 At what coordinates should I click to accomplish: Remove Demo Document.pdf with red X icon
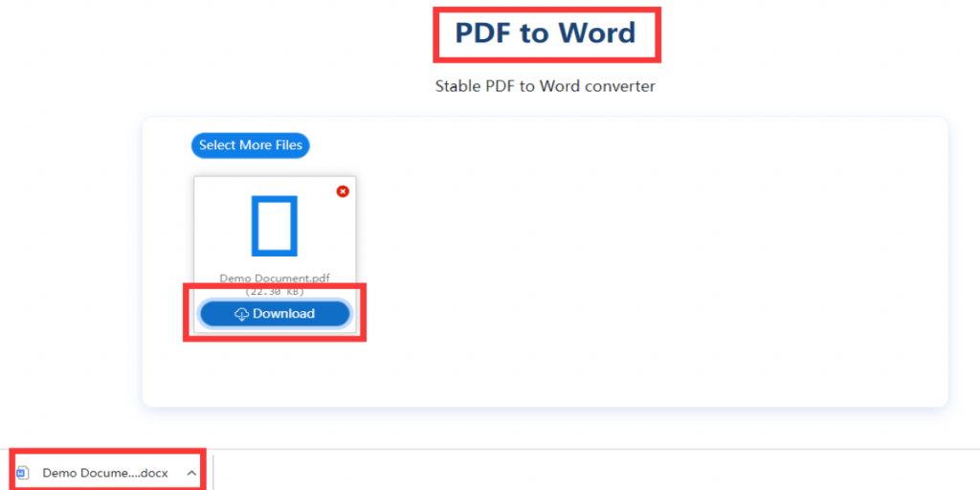(343, 191)
